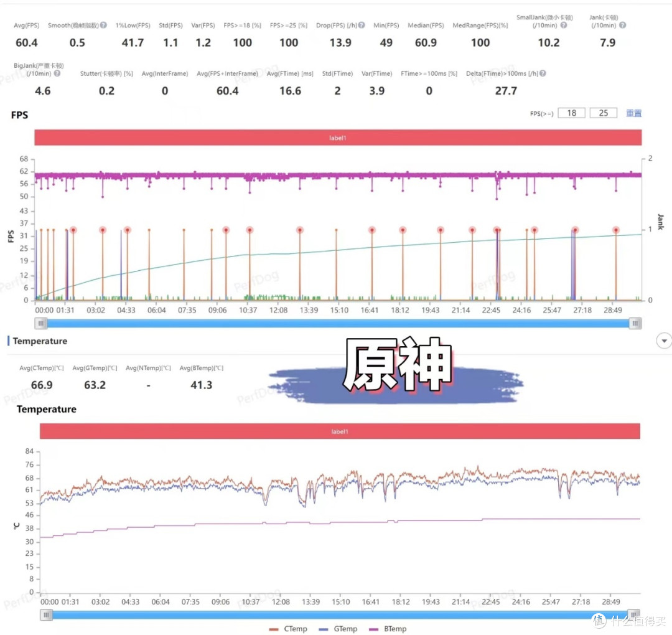Click 1%Low(FPS) value 41.7
This screenshot has width=672, height=635.
133,43
